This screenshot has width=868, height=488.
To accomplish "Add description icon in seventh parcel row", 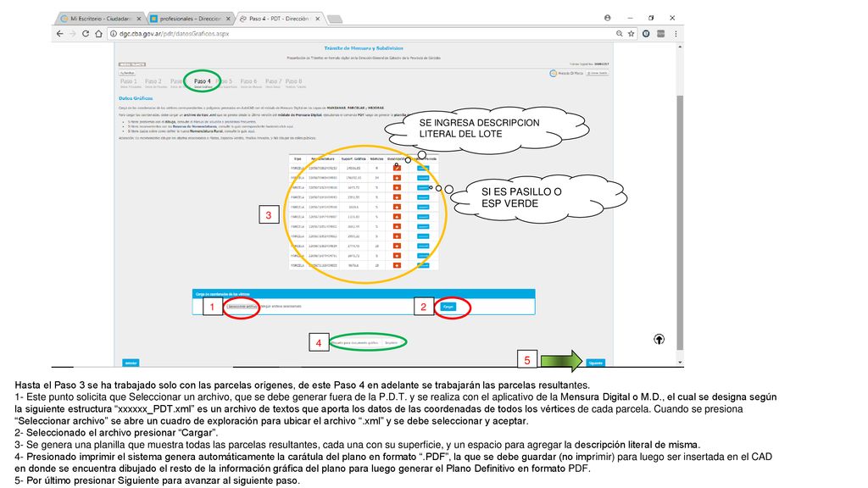I will click(397, 226).
